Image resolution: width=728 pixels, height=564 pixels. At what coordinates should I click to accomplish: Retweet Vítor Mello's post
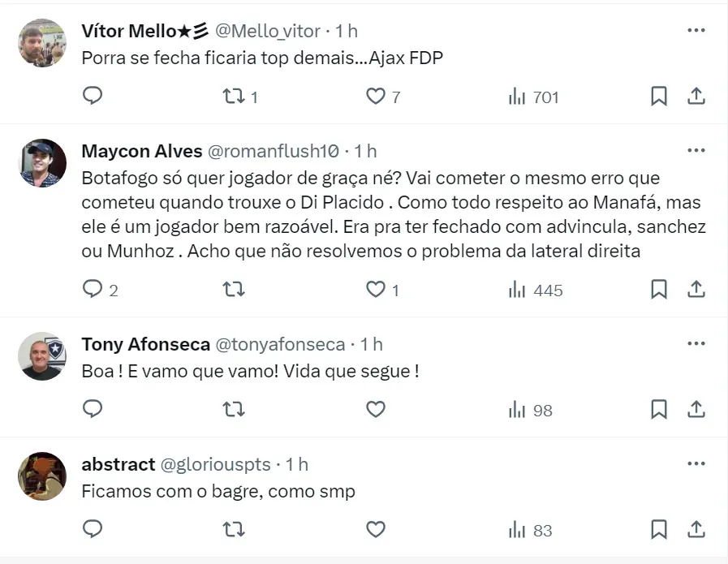[x=234, y=97]
